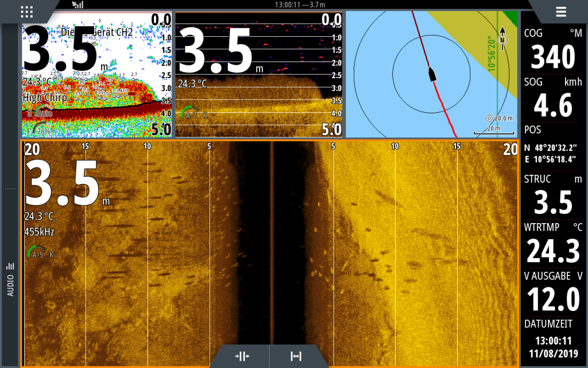Adjust the A-5 contrast dial in SideScan

coord(39,253)
